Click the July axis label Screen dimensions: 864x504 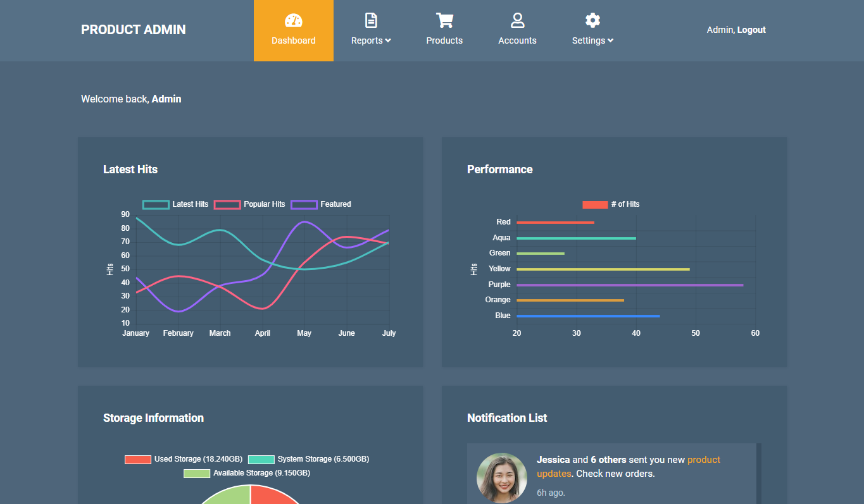[x=389, y=333]
